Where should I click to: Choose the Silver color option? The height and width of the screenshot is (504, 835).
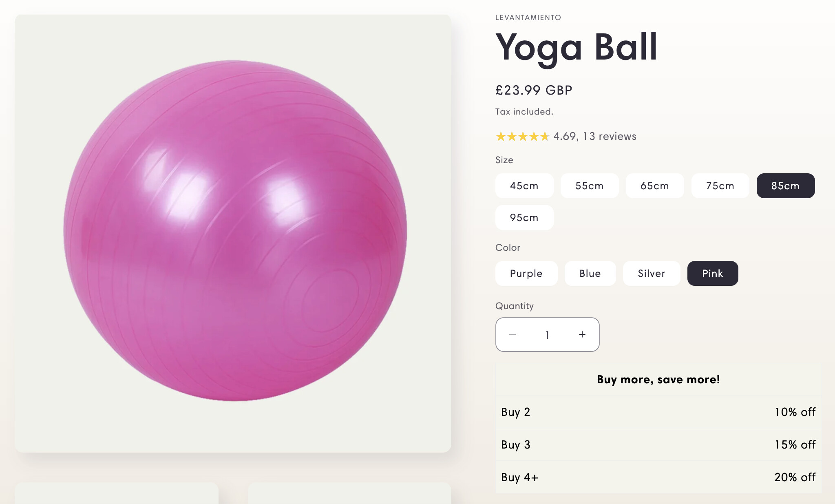coord(651,274)
